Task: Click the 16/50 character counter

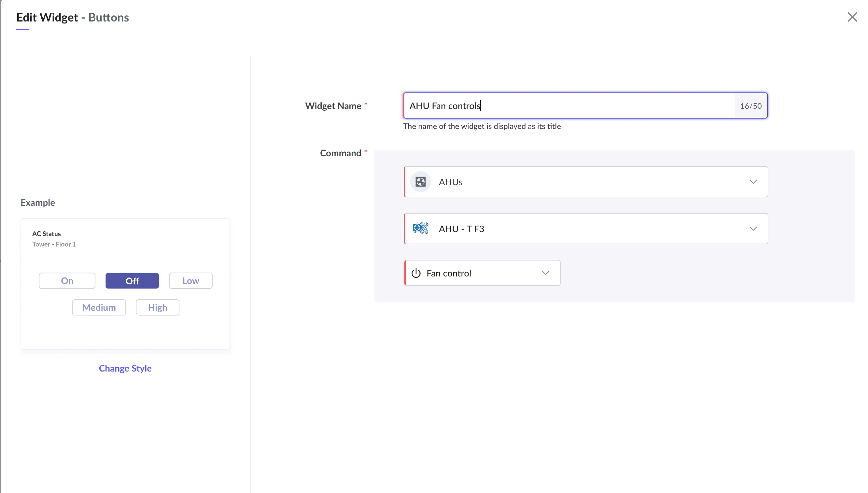Action: 750,106
